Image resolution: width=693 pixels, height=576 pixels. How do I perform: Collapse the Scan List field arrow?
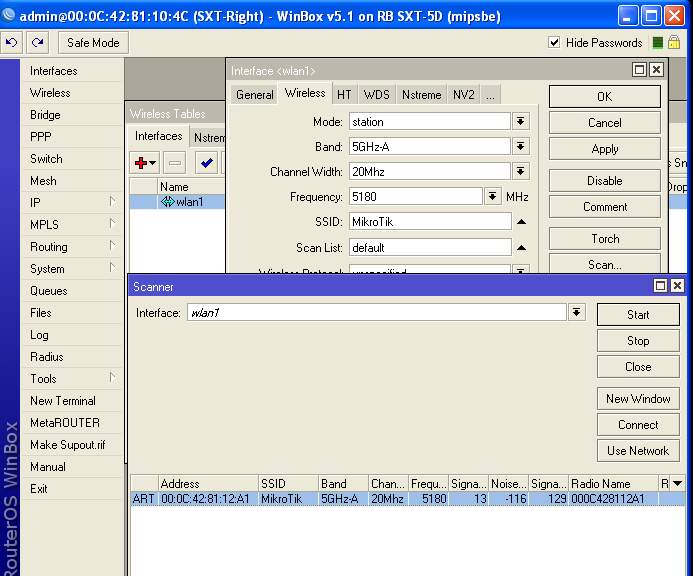(522, 248)
